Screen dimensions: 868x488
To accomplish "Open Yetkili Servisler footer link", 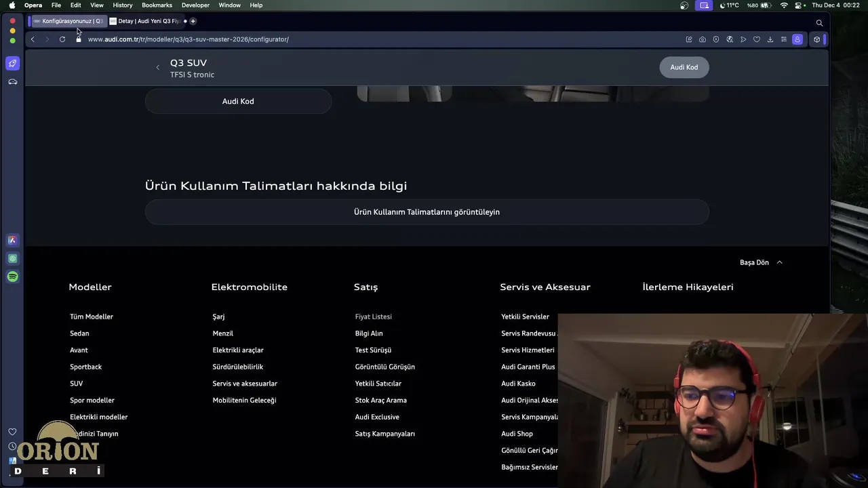I will pos(526,317).
